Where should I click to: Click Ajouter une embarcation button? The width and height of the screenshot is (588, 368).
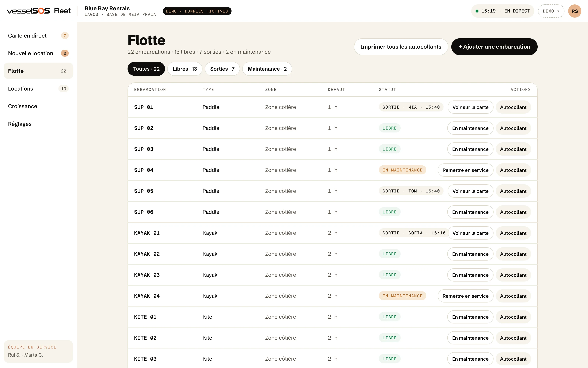(x=494, y=47)
